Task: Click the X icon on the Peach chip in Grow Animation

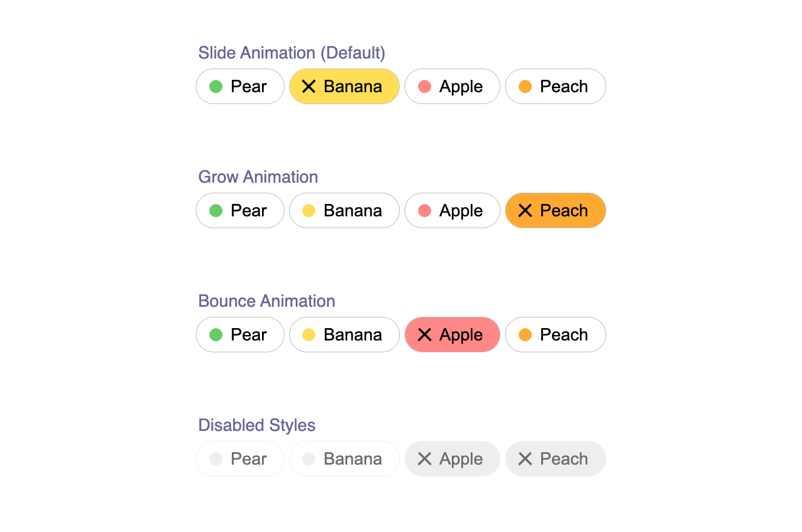Action: (x=525, y=210)
